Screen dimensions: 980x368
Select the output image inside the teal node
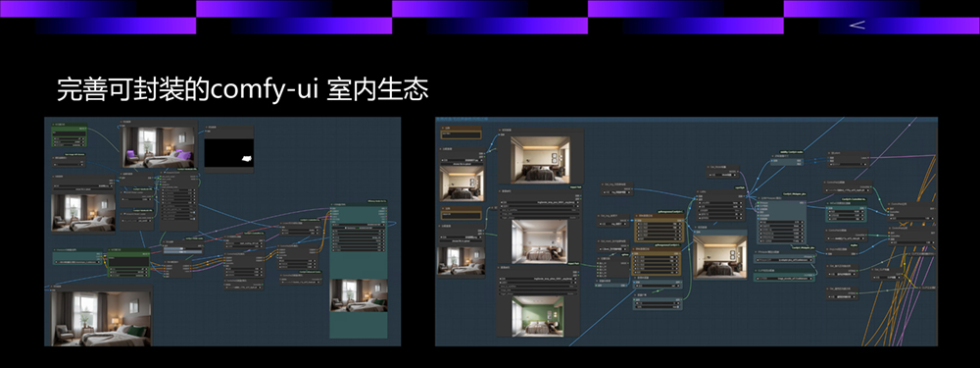(x=359, y=294)
